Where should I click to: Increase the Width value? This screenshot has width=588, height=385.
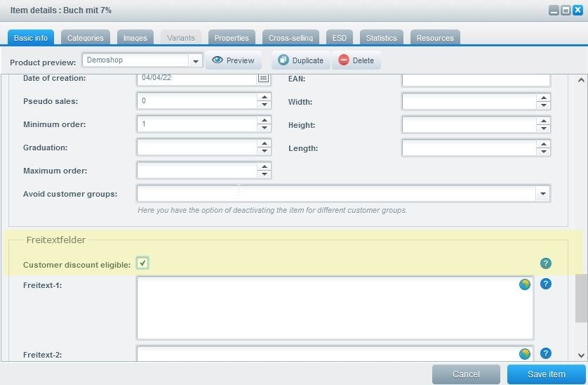(543, 98)
